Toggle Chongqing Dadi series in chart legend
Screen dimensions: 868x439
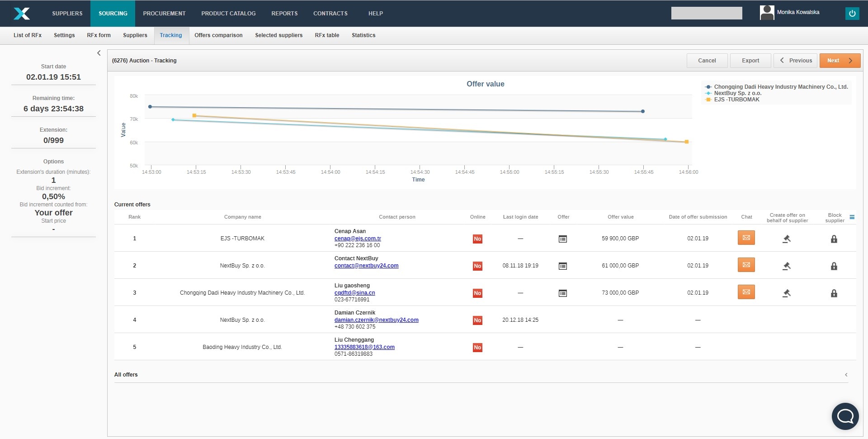[780, 87]
